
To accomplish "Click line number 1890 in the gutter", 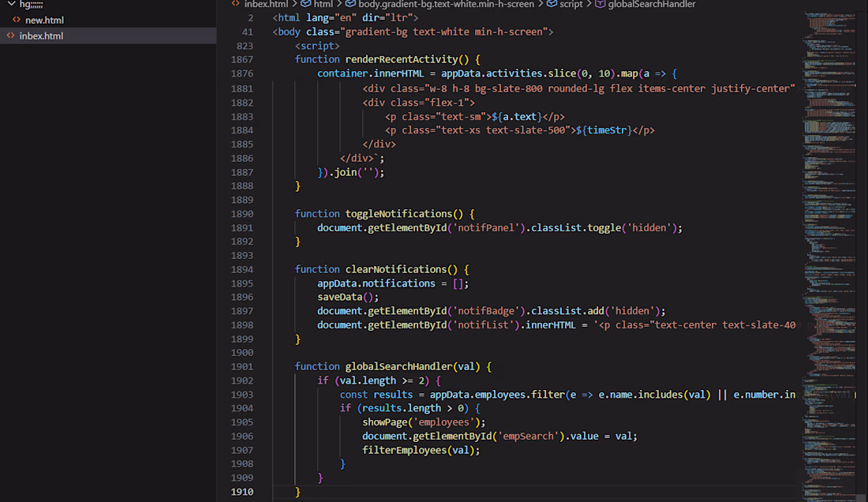I will pos(242,214).
